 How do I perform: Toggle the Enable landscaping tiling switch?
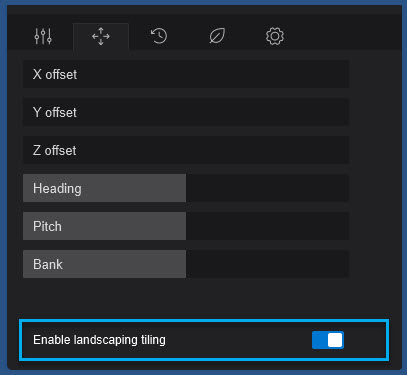(328, 340)
